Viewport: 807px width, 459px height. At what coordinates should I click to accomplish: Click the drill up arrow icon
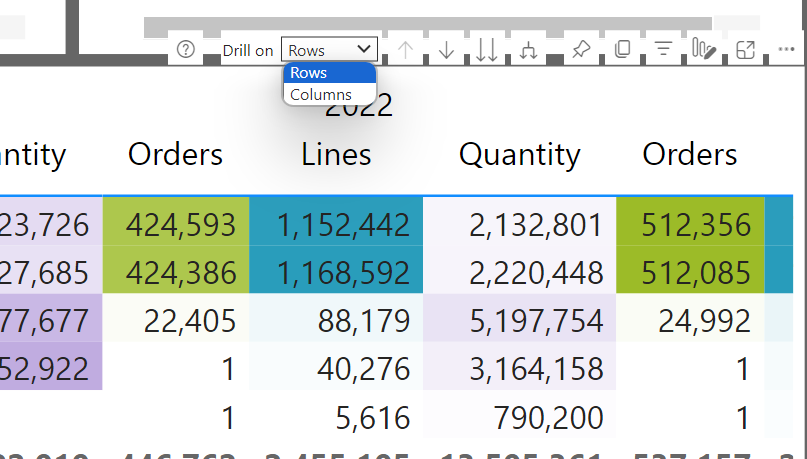coord(405,50)
